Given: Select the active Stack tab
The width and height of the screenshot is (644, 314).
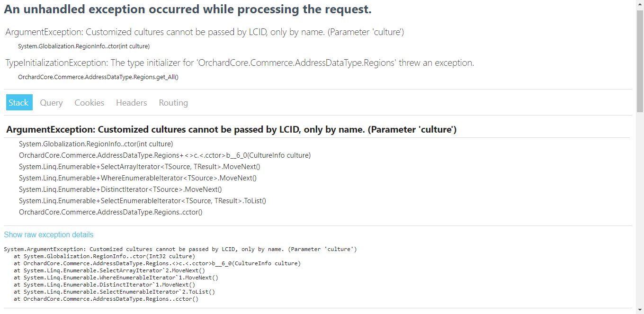Looking at the screenshot, I should pyautogui.click(x=19, y=102).
